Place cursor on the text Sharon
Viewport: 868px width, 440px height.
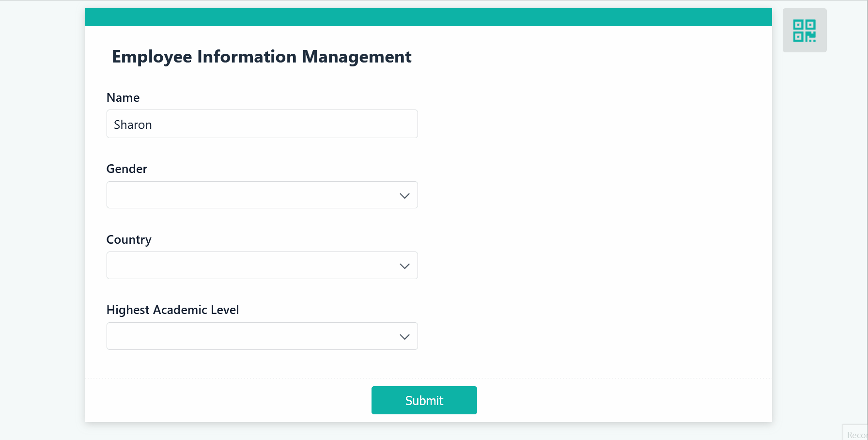coord(133,125)
